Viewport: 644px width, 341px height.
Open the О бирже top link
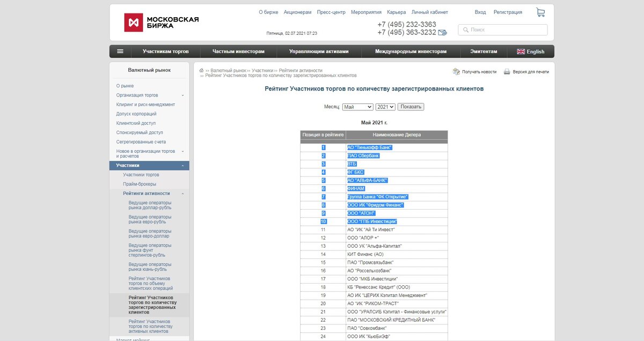tap(268, 12)
